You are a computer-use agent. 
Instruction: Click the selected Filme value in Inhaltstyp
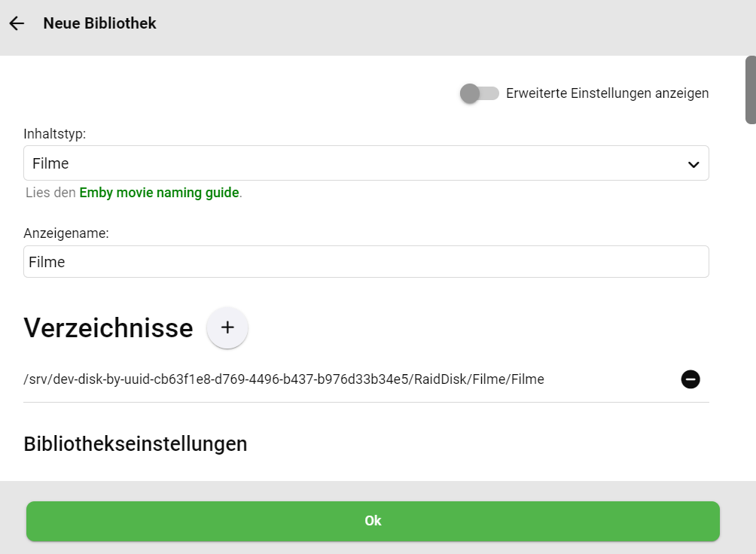[x=50, y=163]
